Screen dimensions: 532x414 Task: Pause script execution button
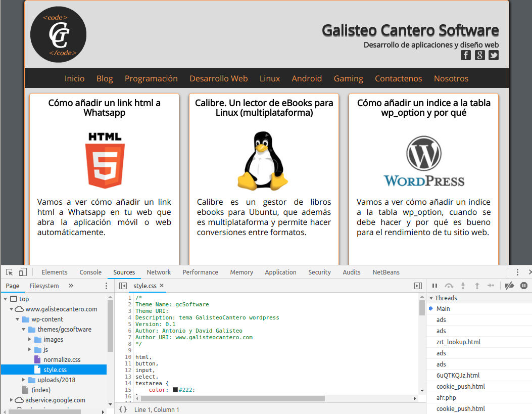click(x=434, y=286)
